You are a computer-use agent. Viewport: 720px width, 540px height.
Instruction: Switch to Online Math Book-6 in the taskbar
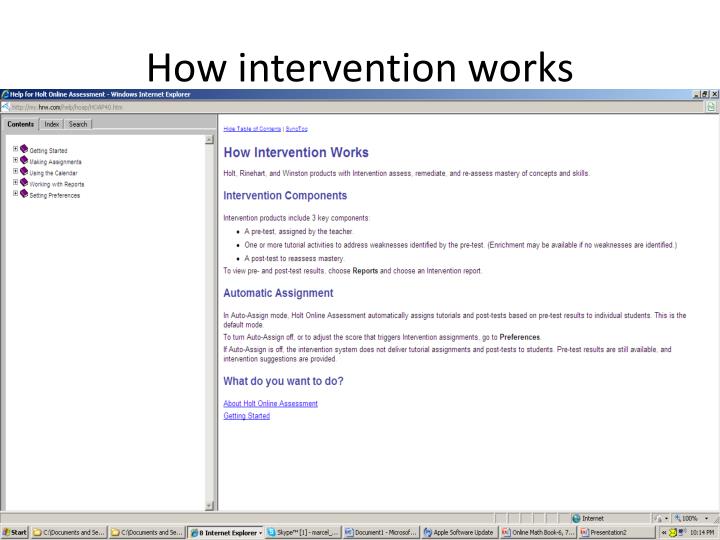(x=538, y=533)
